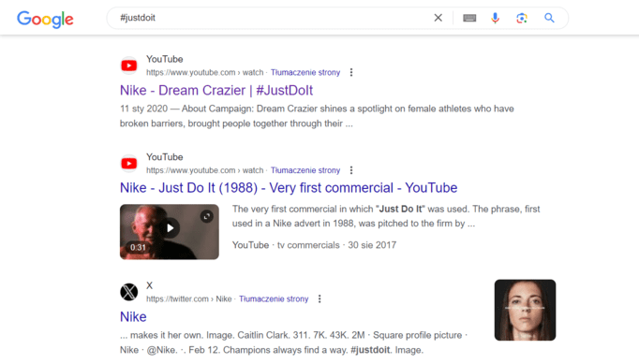Click the YouTube site name above 1988 result
639x364 pixels.
(165, 157)
